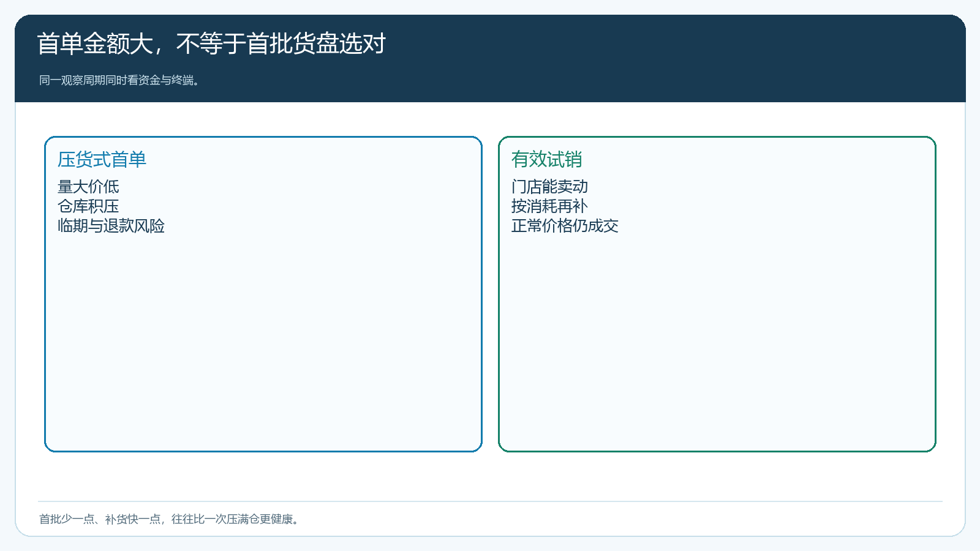The width and height of the screenshot is (980, 551).
Task: Click the 按消耗再补 text line
Action: coord(549,206)
